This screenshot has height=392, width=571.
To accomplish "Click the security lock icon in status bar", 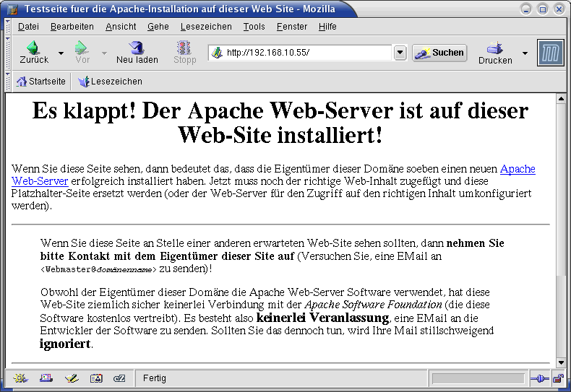I will [x=558, y=379].
